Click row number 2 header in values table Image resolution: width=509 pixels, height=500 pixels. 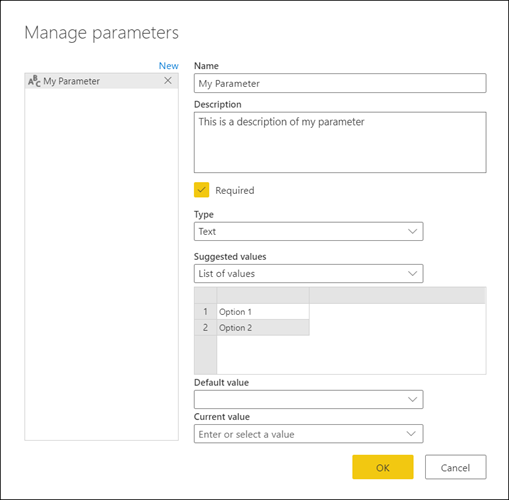(205, 327)
